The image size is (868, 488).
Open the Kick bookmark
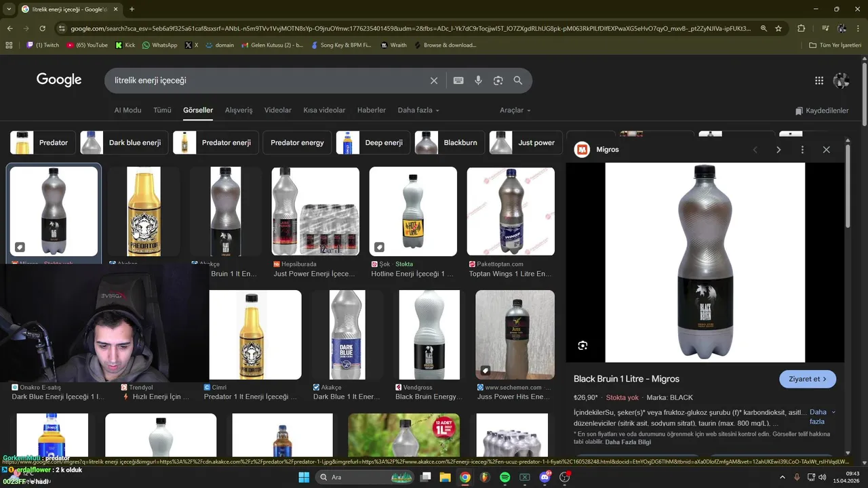[125, 45]
